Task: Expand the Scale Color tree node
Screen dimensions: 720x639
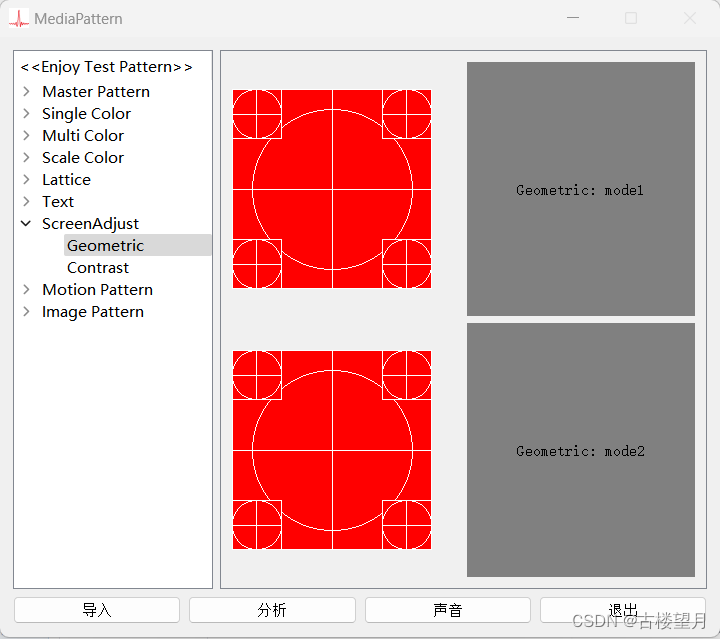Action: pos(27,158)
